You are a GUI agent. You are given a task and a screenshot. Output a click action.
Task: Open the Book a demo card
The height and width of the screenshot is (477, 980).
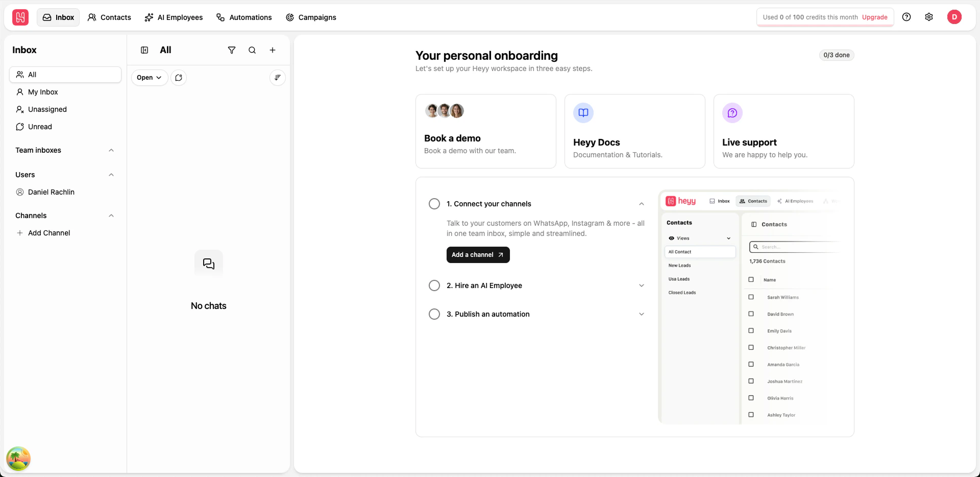click(486, 131)
